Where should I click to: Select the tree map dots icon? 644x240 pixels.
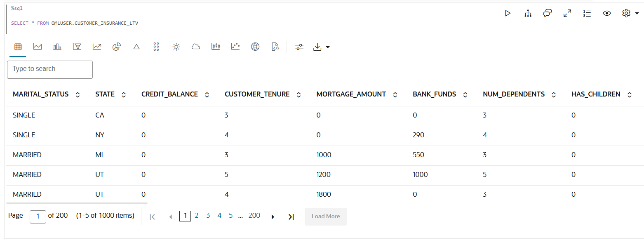(x=156, y=47)
